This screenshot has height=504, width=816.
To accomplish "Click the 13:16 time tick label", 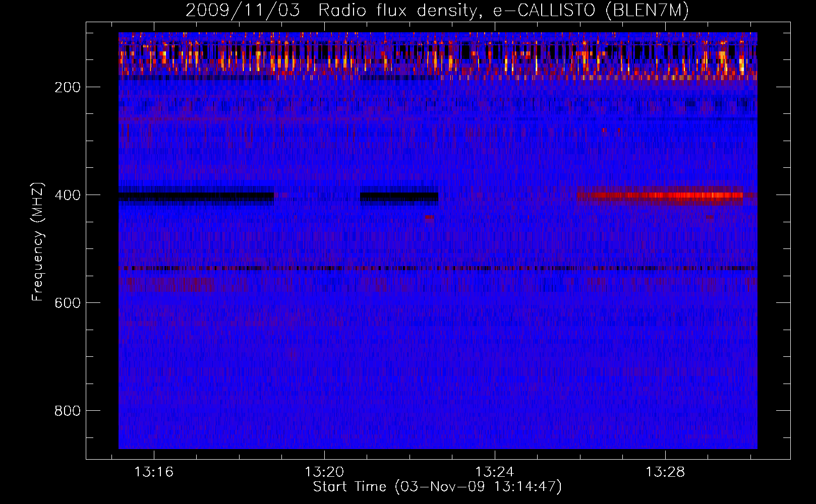I will click(x=154, y=472).
